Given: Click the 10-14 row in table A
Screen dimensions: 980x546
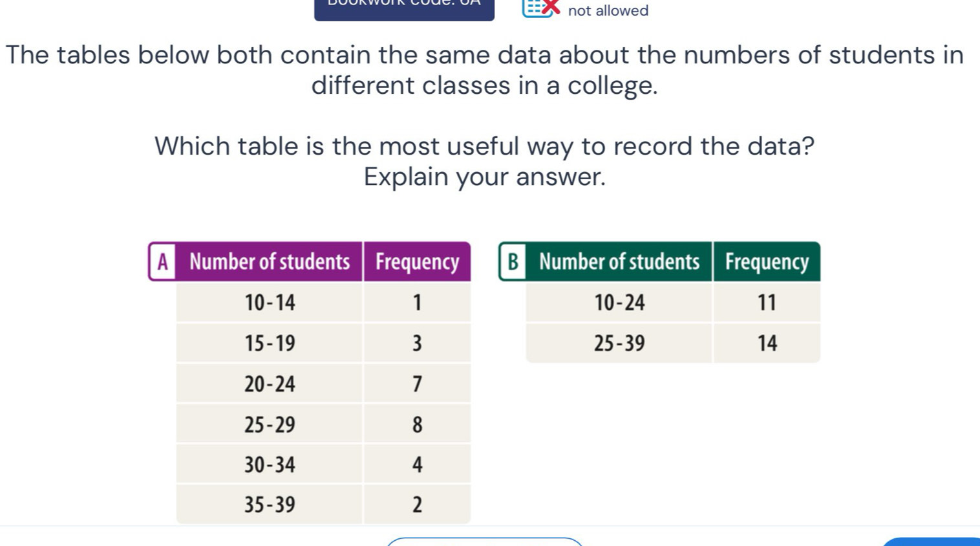Looking at the screenshot, I should [x=270, y=302].
